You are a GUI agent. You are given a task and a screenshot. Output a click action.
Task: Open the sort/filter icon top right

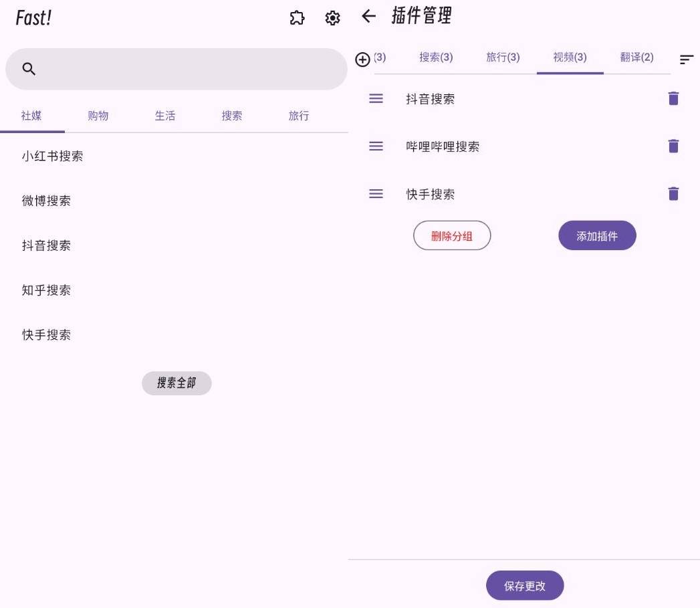coord(687,59)
